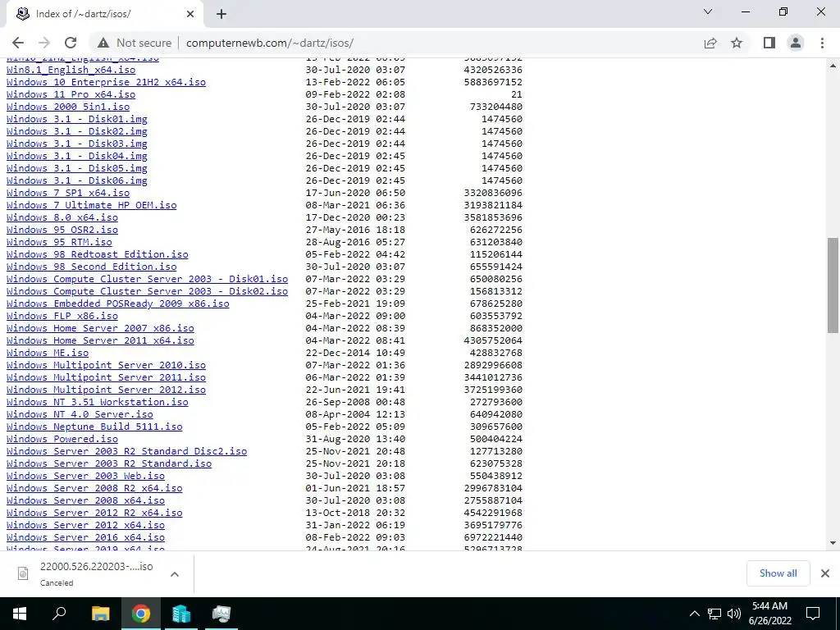Image resolution: width=840 pixels, height=630 pixels.
Task: Download Windows 11 Pro x64.iso
Action: click(x=71, y=94)
